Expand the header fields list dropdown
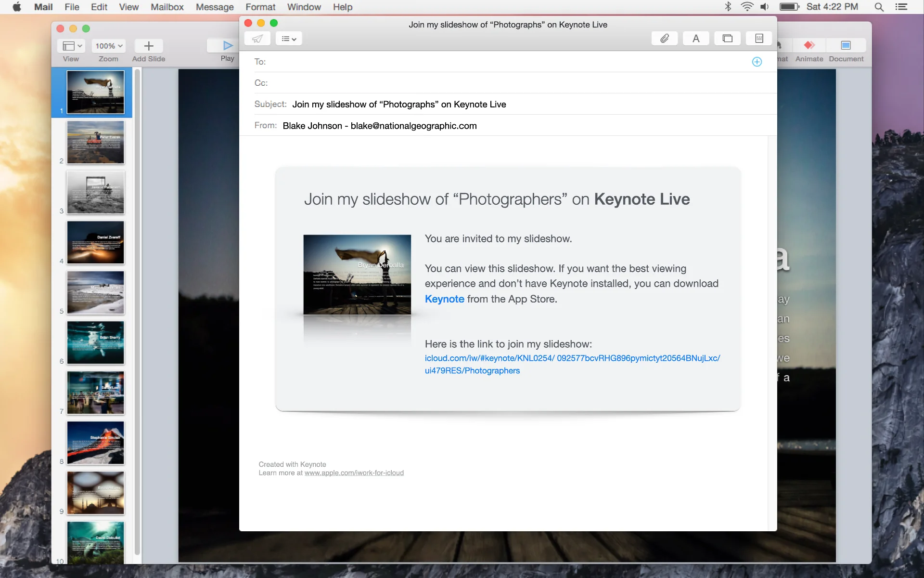The width and height of the screenshot is (924, 578). (x=289, y=39)
